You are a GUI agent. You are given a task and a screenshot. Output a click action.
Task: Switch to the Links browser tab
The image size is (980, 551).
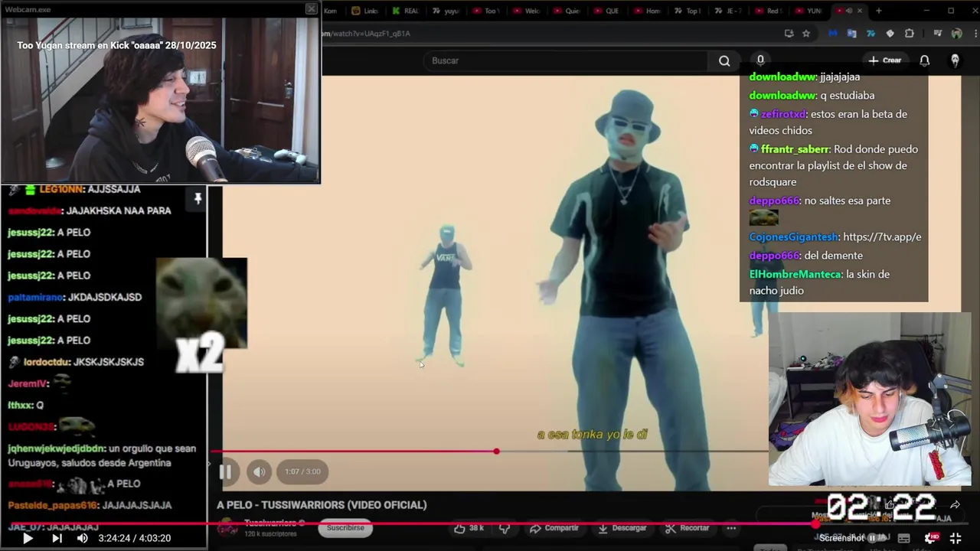click(365, 11)
